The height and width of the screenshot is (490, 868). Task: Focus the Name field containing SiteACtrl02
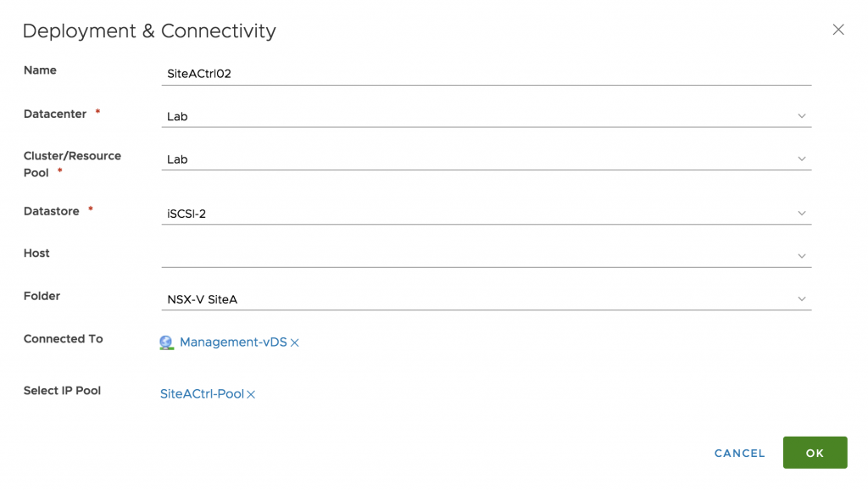(x=486, y=74)
